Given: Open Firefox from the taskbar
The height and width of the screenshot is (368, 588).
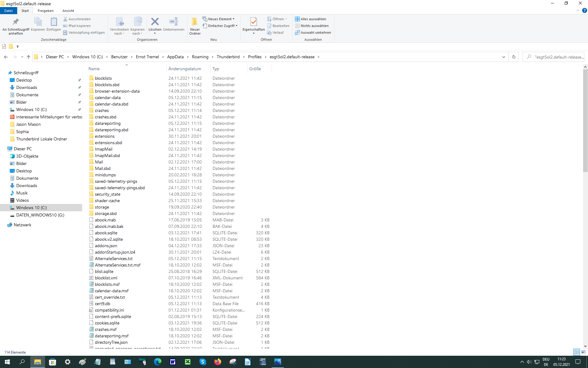Looking at the screenshot, I should [218, 362].
